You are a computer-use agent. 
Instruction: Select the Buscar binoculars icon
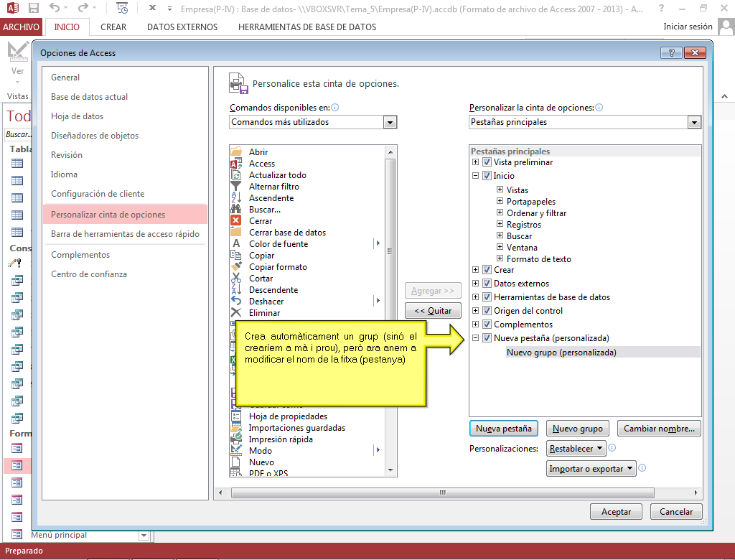pos(235,209)
